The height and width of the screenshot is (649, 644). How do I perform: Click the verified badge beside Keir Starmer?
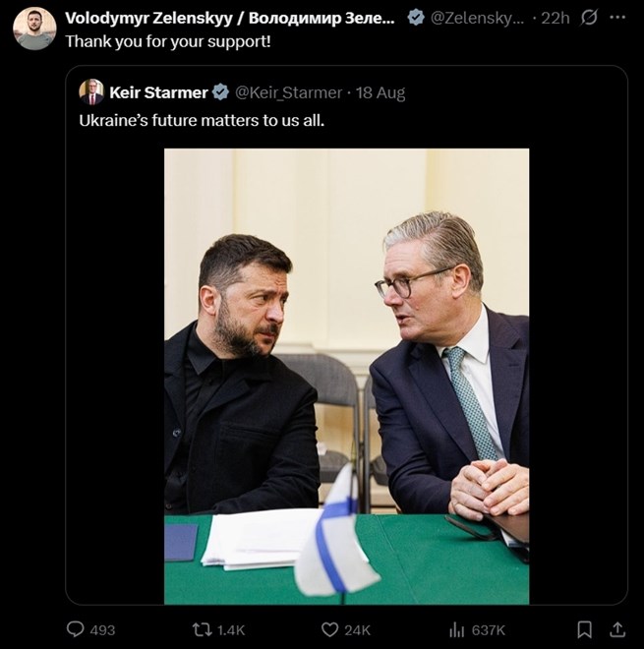pyautogui.click(x=221, y=92)
